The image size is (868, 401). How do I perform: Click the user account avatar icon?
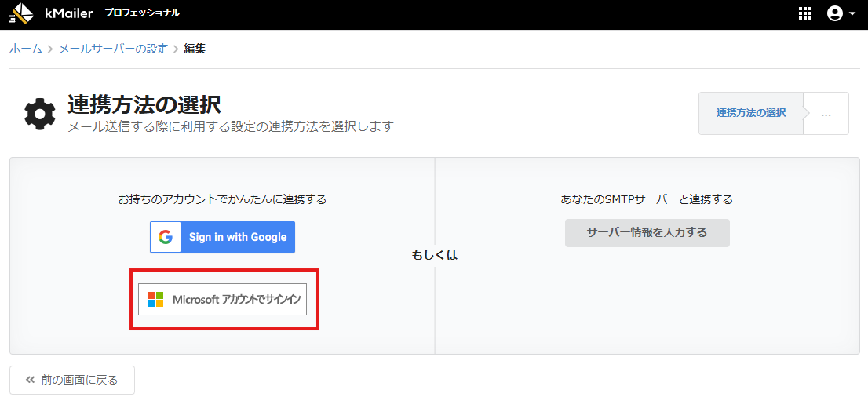click(834, 13)
